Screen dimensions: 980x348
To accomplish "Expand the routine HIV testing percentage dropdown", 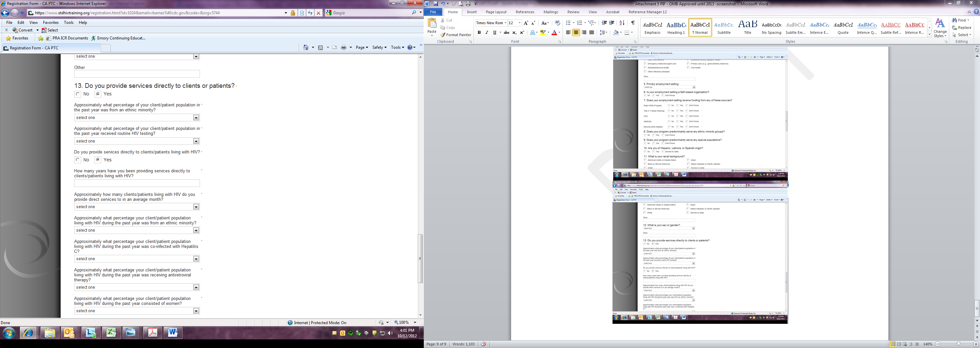I will tap(196, 141).
